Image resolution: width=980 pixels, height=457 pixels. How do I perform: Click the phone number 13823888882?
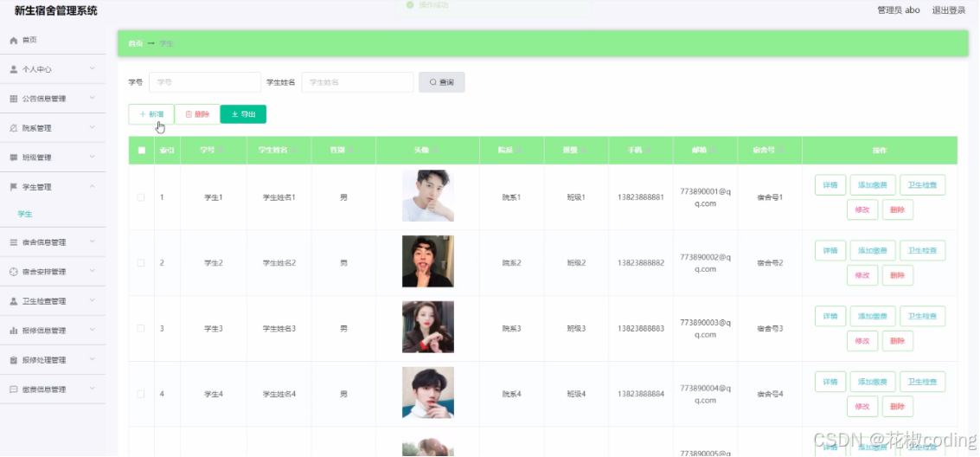[641, 263]
